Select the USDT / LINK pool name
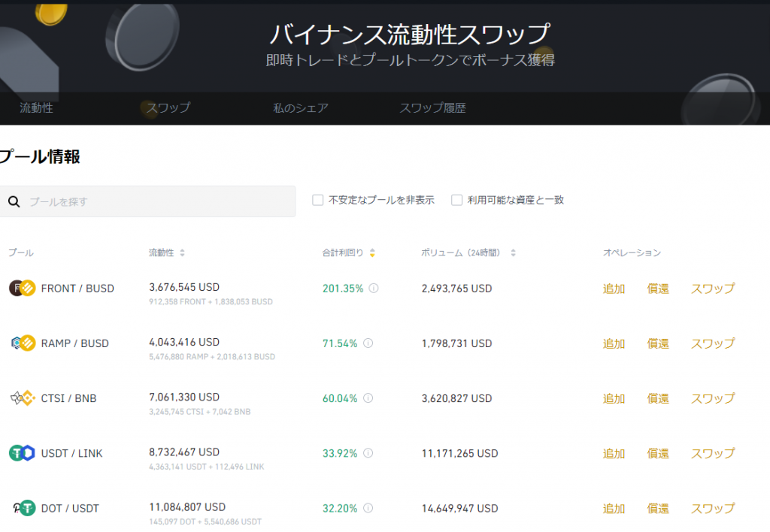 71,453
